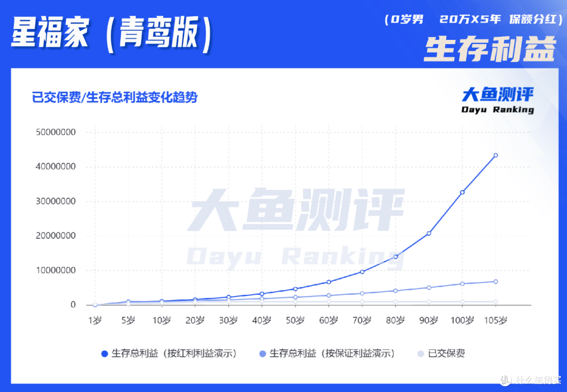Click the 1岁 origin data point

pyautogui.click(x=95, y=305)
